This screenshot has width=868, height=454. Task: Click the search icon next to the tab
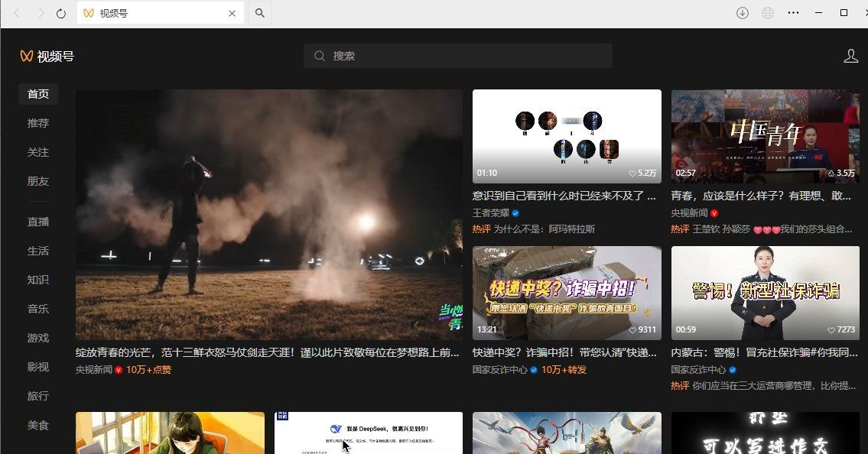(260, 13)
